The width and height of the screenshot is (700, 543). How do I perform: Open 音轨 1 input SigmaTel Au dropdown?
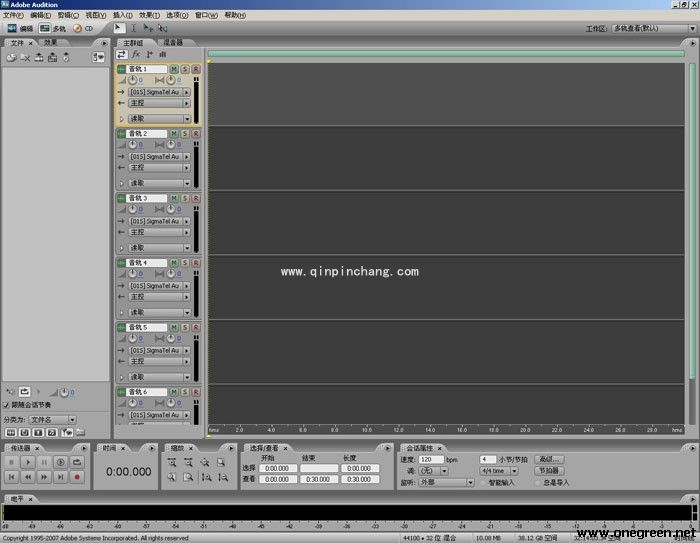point(159,92)
